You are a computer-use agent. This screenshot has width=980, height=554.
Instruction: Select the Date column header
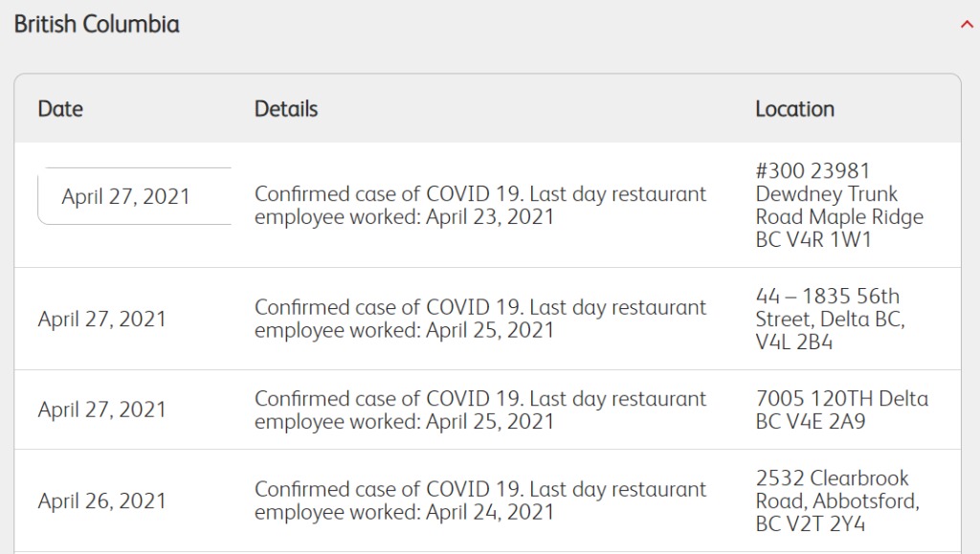60,109
